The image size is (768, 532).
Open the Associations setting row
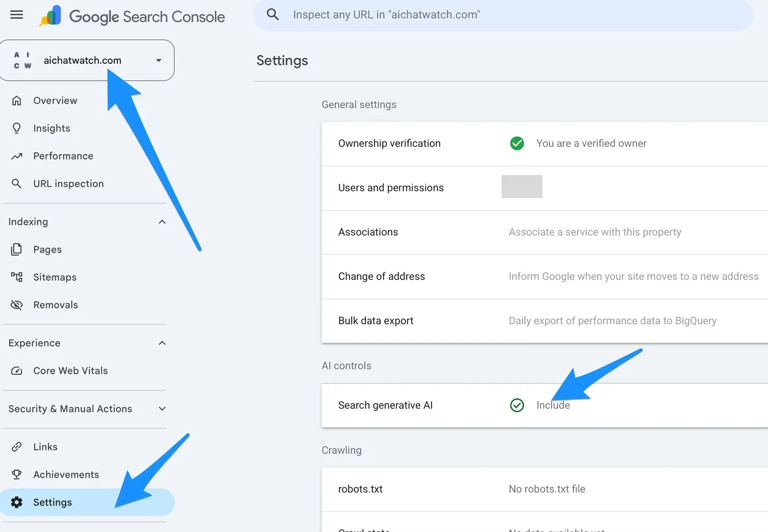point(545,232)
